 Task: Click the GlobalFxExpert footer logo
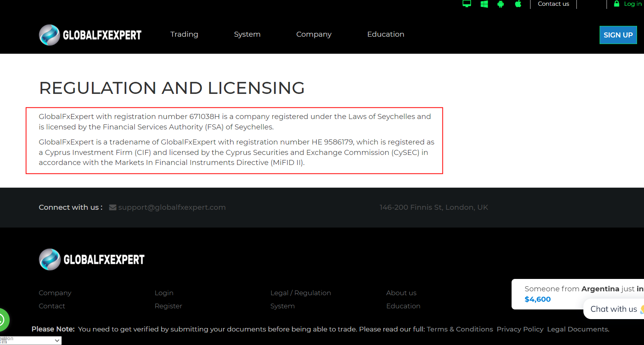click(92, 259)
